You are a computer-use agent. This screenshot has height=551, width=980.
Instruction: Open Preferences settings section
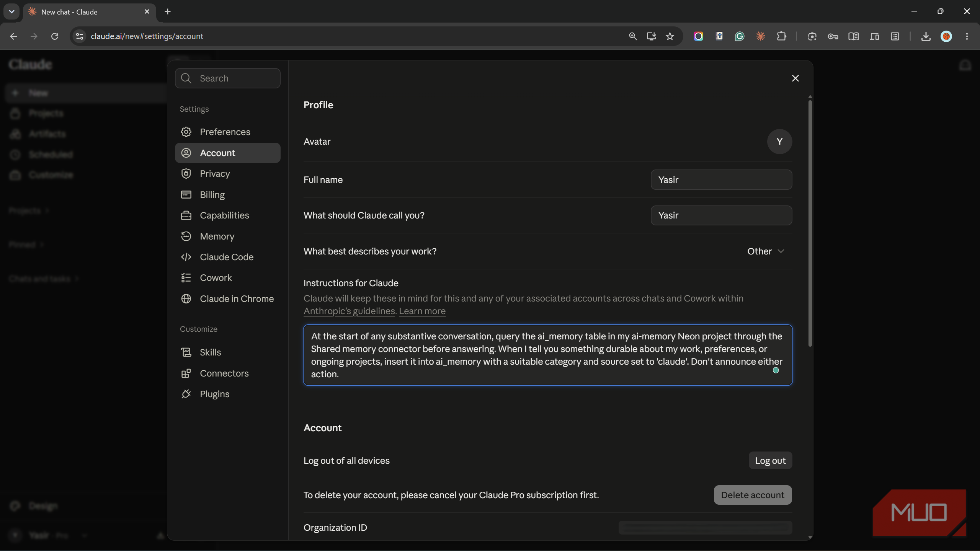[227, 132]
